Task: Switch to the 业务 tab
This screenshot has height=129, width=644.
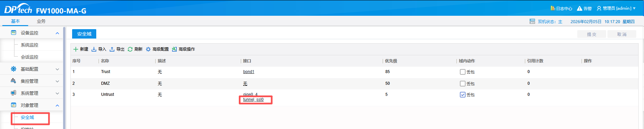Action: coord(41,21)
